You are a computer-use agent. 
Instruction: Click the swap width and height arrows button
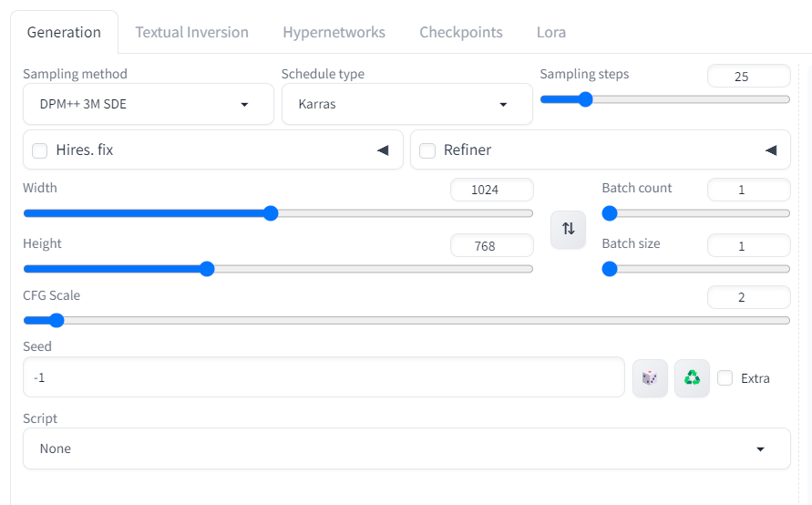coord(568,229)
